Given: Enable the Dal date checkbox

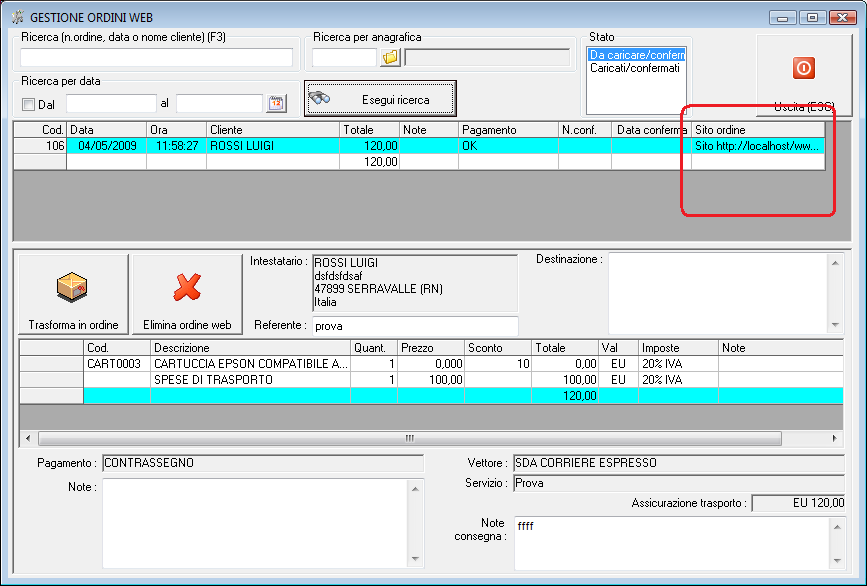Looking at the screenshot, I should tap(29, 104).
